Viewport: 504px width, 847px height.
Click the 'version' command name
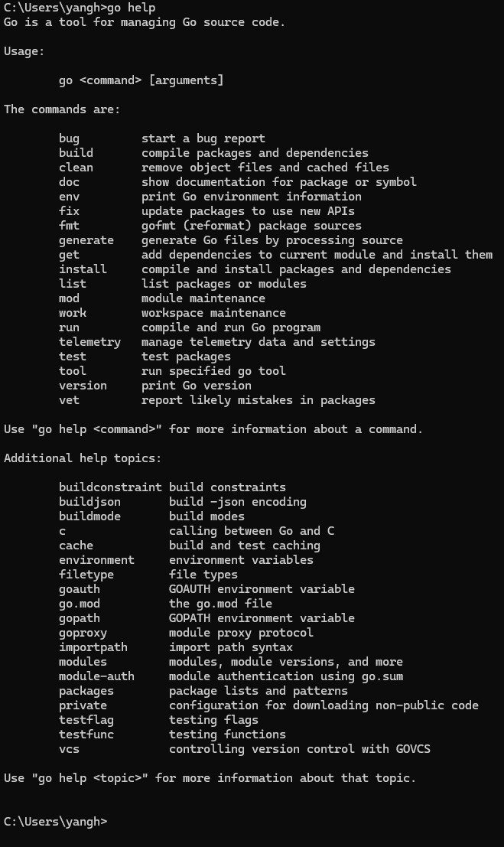83,386
